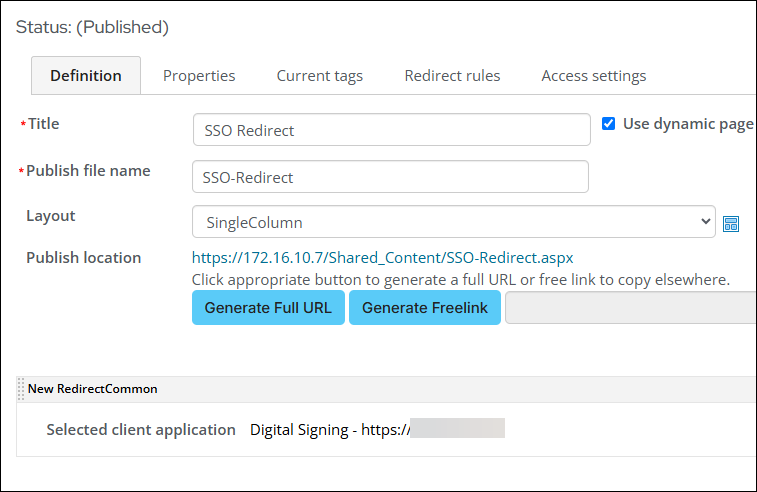Click the Generate Freelink button
757x492 pixels.
tap(425, 308)
